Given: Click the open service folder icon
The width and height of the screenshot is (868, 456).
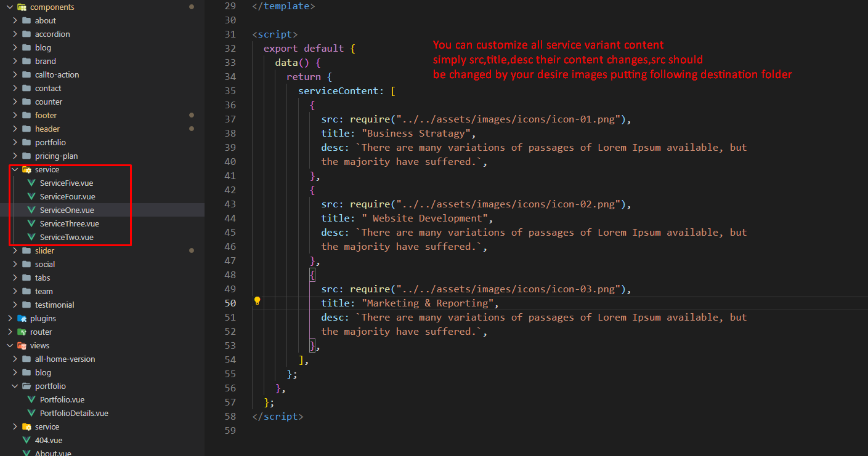Looking at the screenshot, I should point(26,169).
